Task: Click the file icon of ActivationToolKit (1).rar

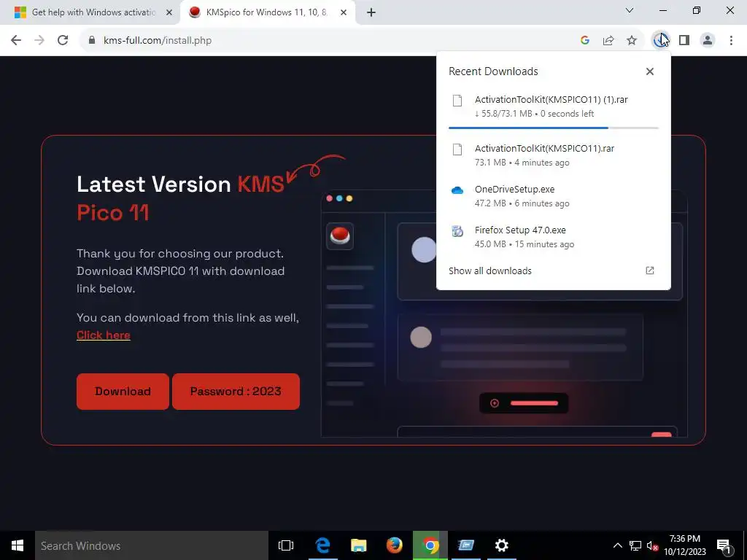Action: coord(457,101)
